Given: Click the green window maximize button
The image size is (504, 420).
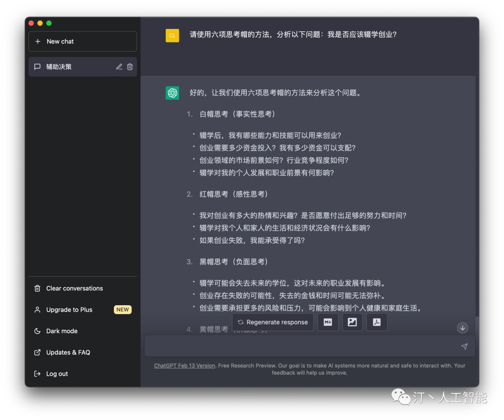Looking at the screenshot, I should (x=49, y=23).
